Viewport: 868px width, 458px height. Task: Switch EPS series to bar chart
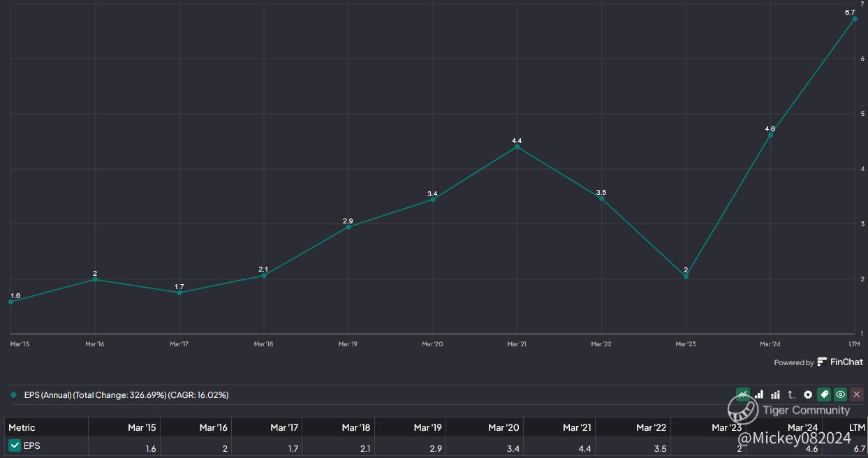pos(759,394)
